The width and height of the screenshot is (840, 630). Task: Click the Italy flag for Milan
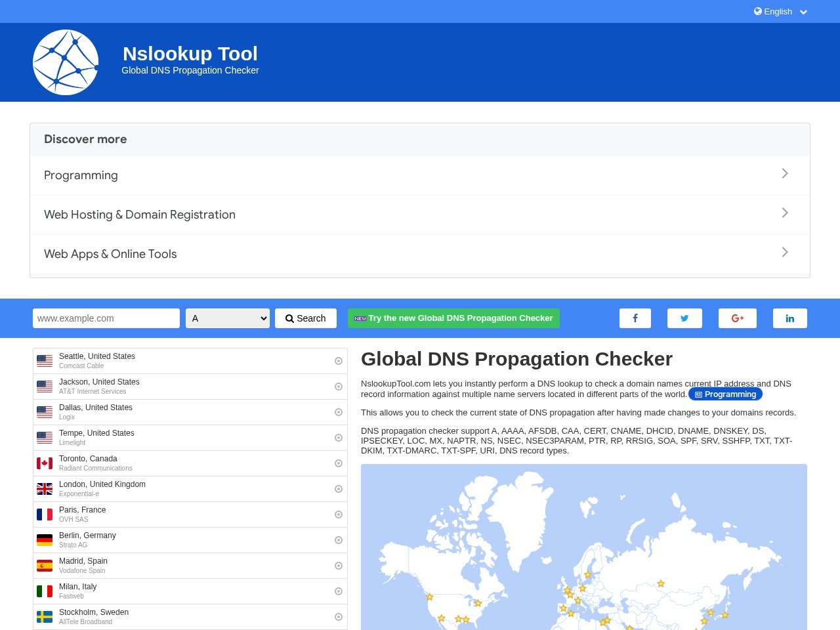point(45,591)
